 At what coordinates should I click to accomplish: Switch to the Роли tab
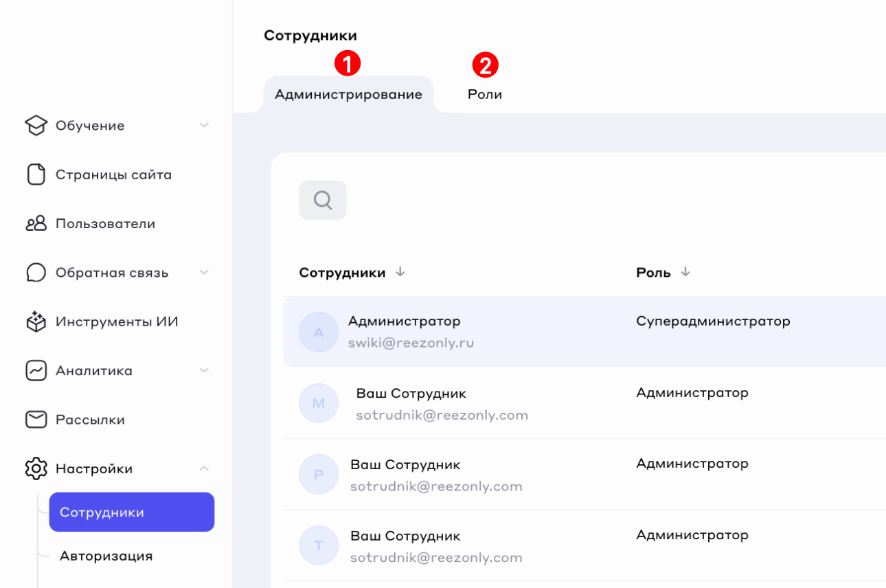(485, 95)
